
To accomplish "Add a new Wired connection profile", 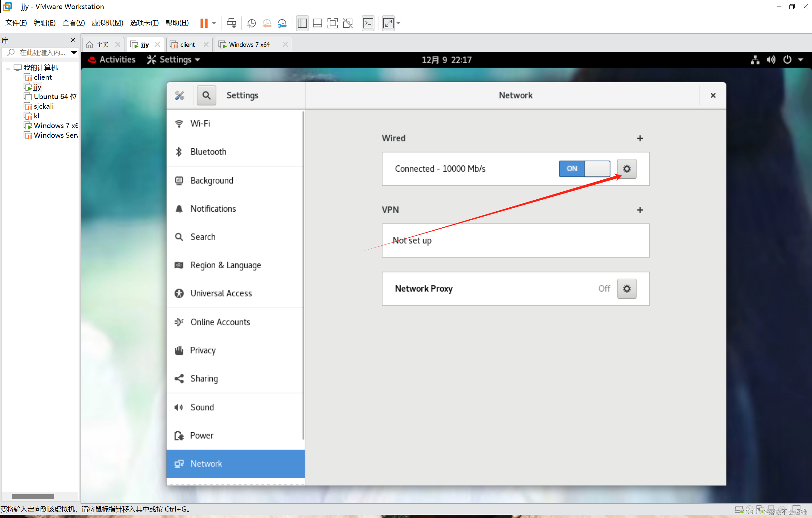I will 640,138.
